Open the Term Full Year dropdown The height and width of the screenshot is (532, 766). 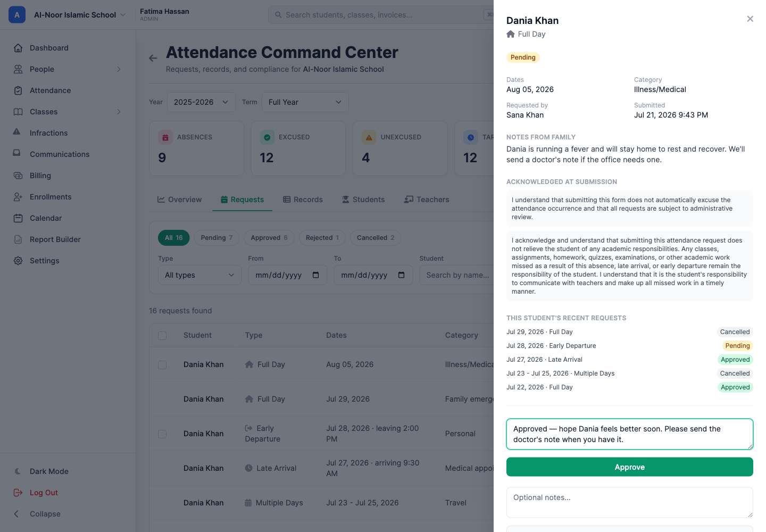coord(305,102)
